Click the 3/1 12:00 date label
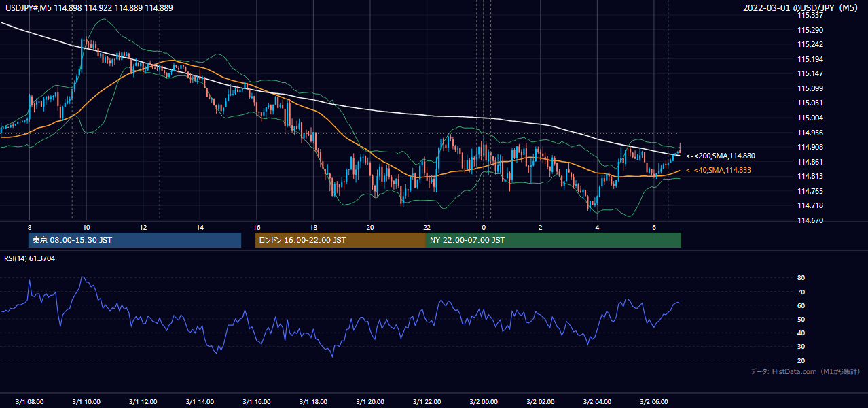The image size is (868, 408). tap(143, 401)
